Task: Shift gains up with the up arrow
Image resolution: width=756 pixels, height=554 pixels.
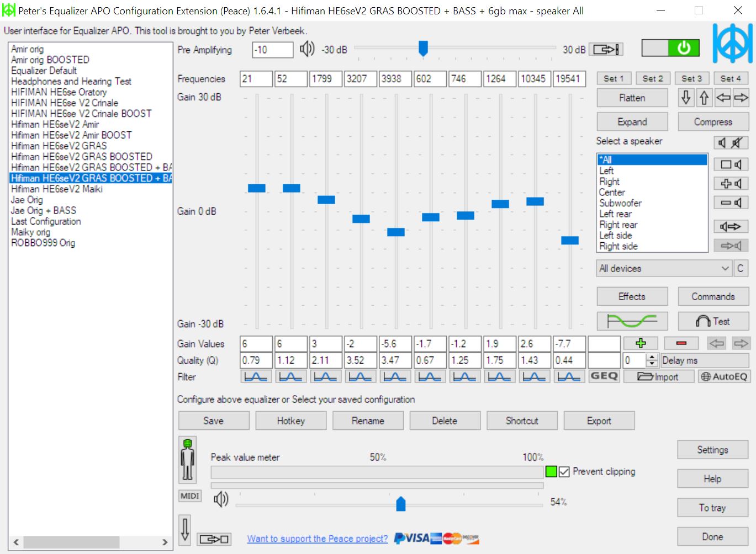Action: (x=704, y=98)
